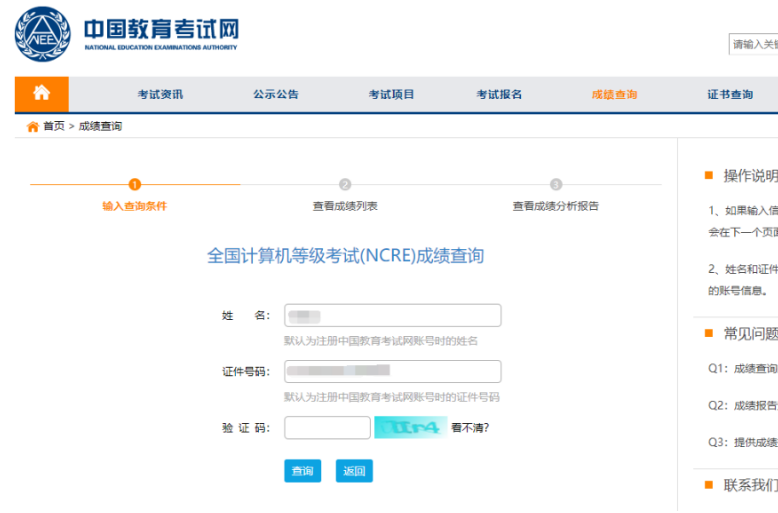
Task: Click the 看不清? link
Action: [x=470, y=428]
